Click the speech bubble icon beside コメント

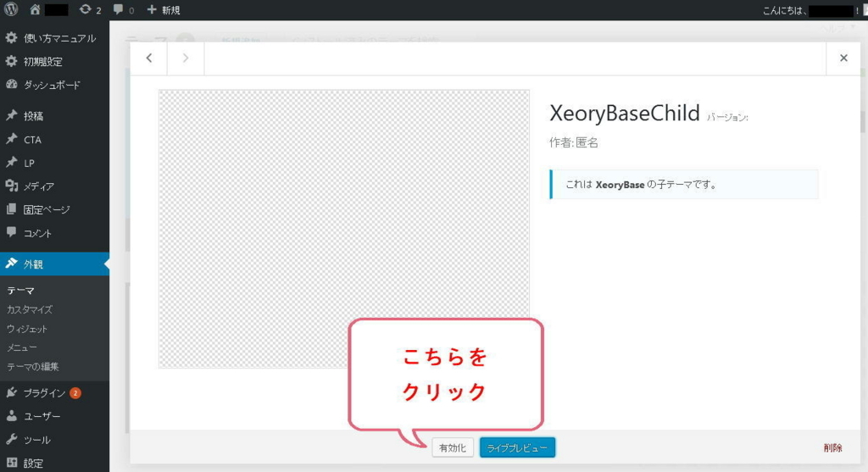[x=11, y=232]
